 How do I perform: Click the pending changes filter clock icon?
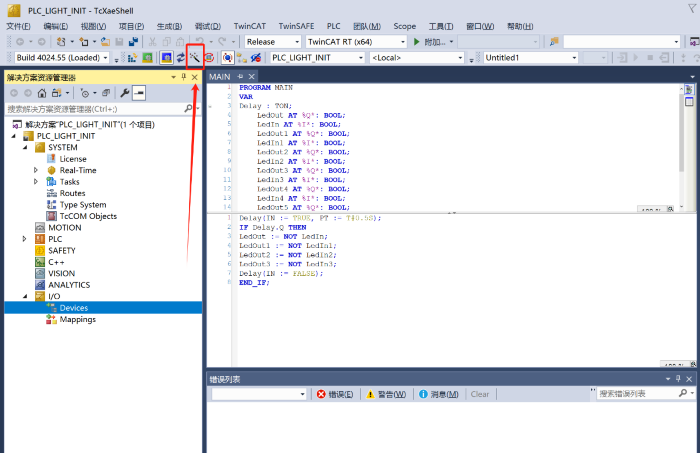[x=84, y=93]
